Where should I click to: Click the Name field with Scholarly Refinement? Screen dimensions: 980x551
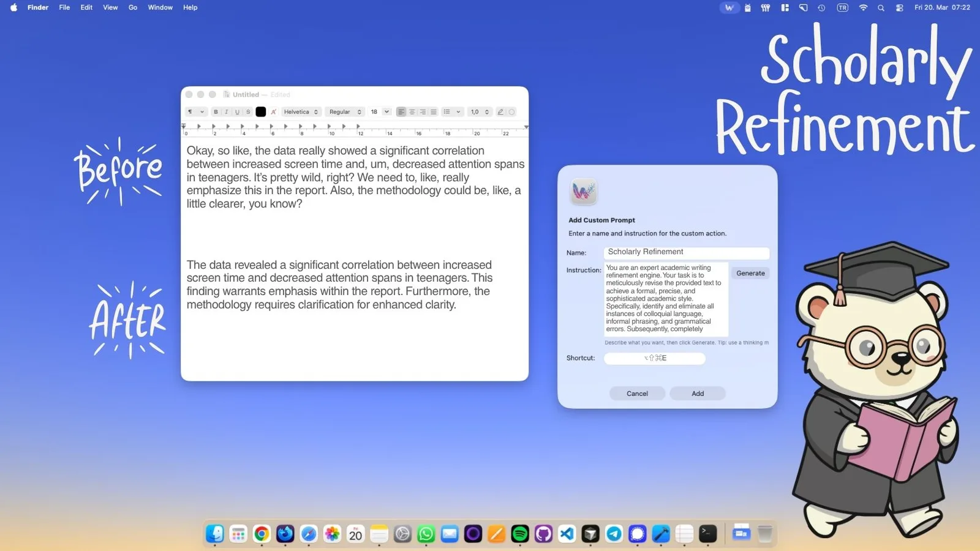pos(686,252)
